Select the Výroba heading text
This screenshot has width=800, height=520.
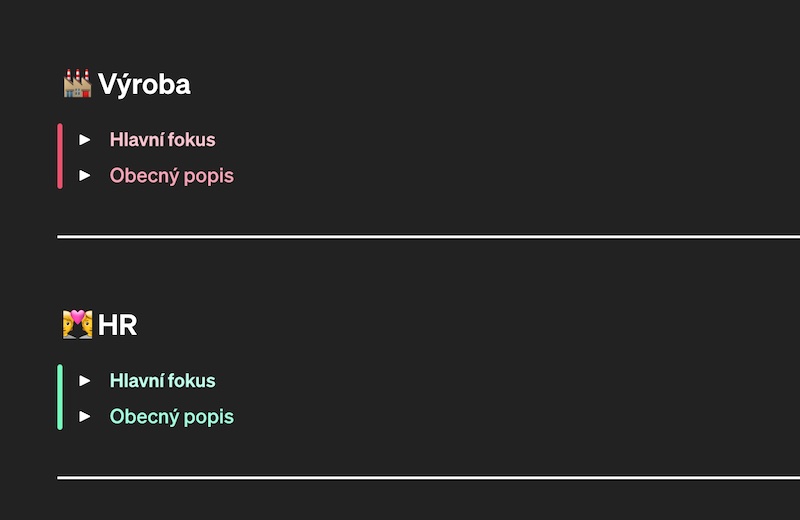point(144,84)
